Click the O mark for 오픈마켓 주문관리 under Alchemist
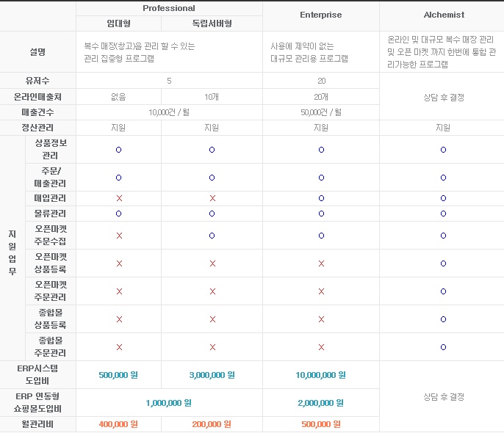Viewport: 504px width, 433px height. pyautogui.click(x=443, y=291)
